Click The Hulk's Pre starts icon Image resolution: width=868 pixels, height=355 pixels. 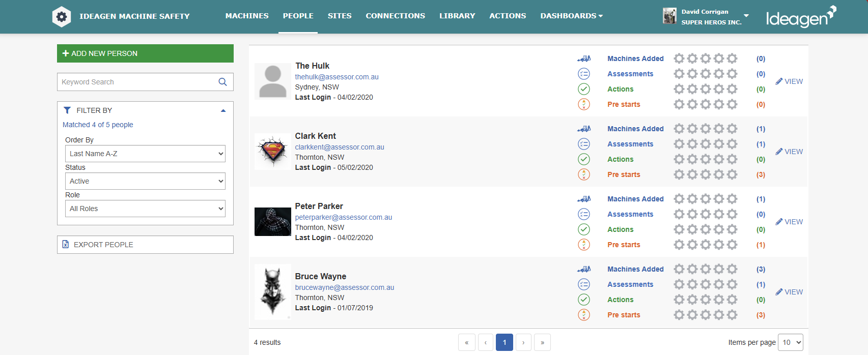click(x=584, y=104)
